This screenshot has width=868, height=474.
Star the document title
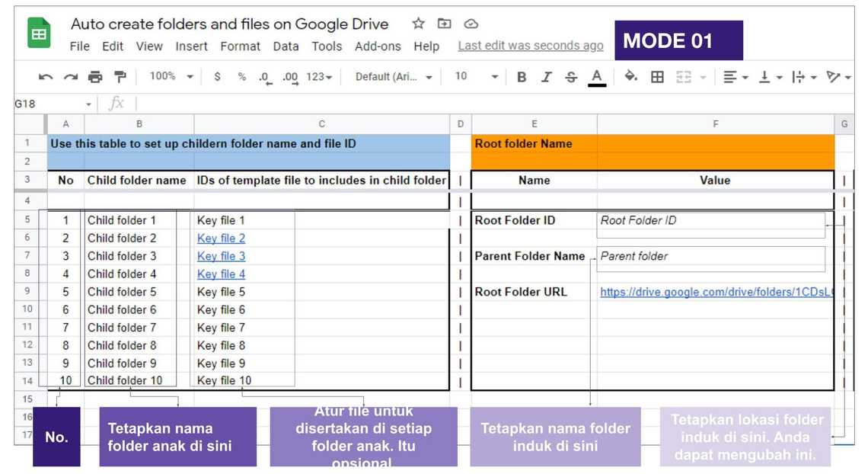(x=419, y=24)
